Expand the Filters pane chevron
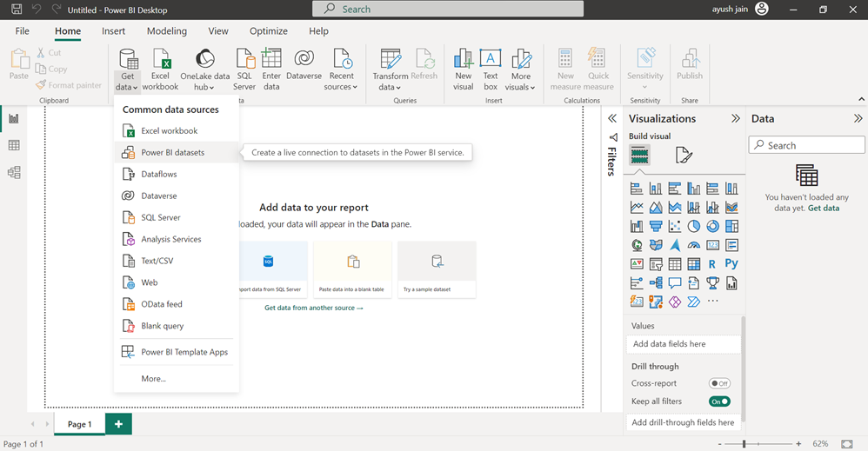Image resolution: width=868 pixels, height=451 pixels. [612, 118]
